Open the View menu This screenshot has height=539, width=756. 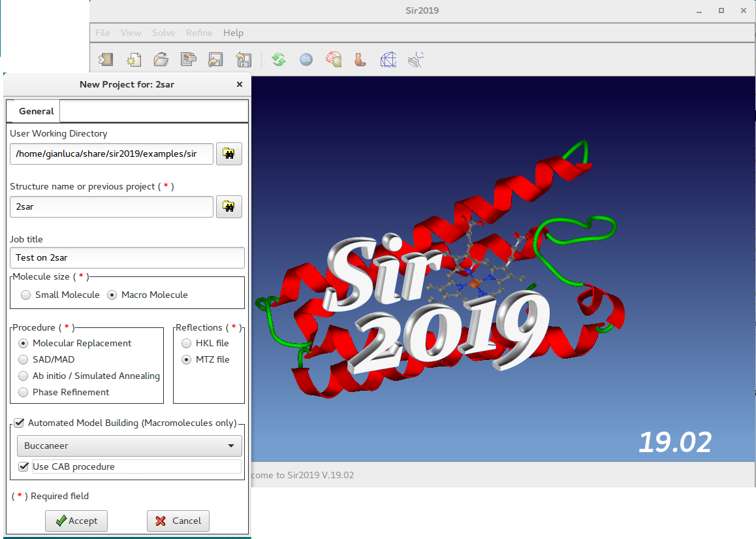click(x=131, y=33)
